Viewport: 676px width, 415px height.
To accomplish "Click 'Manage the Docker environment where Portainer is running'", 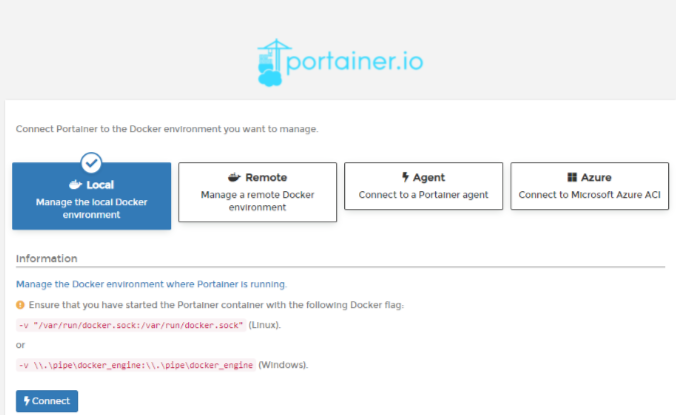I will (x=151, y=284).
